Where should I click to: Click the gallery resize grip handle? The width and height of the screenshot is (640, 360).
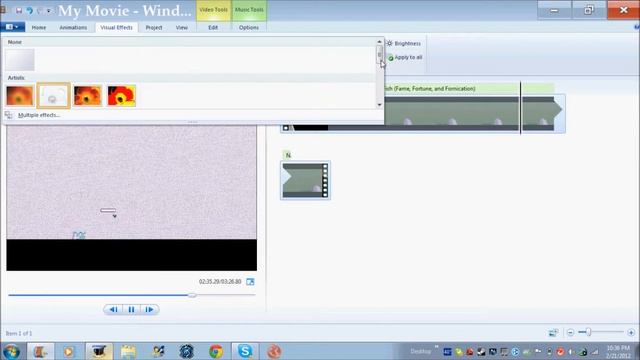(x=193, y=122)
